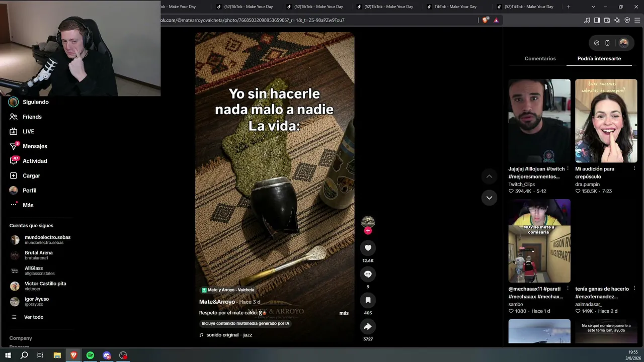Open Spotify from the taskbar

point(90,355)
